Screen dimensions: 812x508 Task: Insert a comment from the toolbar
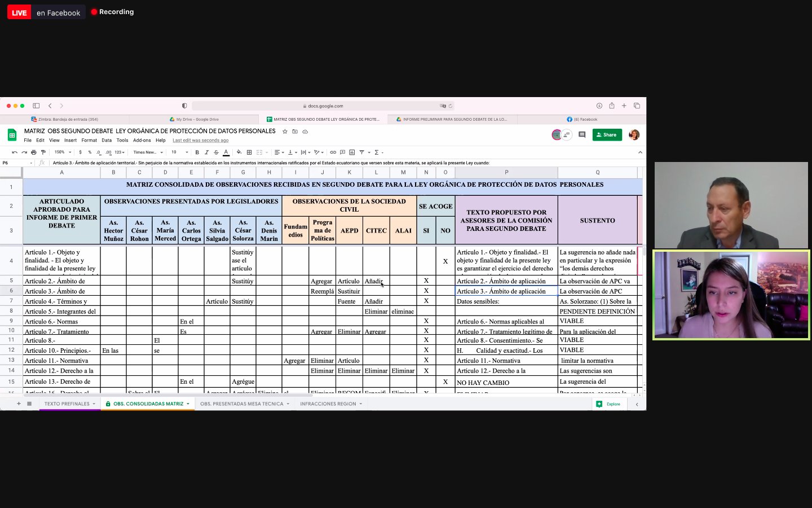coord(342,152)
